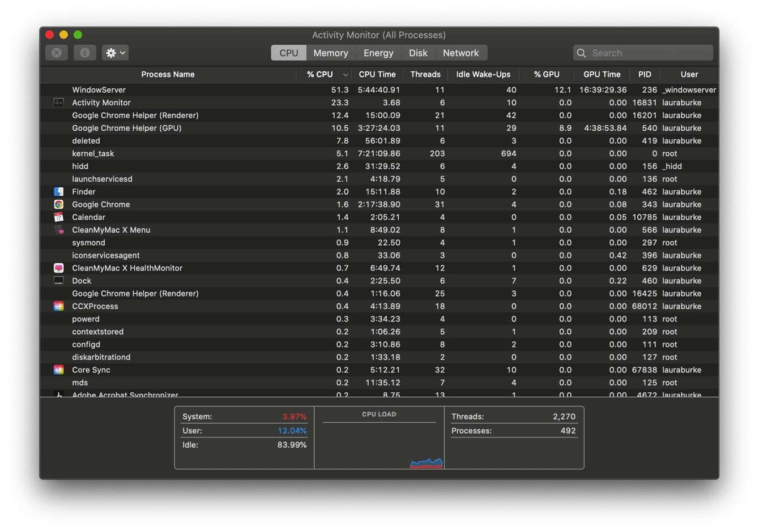Select the launchservicesd process row
759x532 pixels.
[379, 179]
